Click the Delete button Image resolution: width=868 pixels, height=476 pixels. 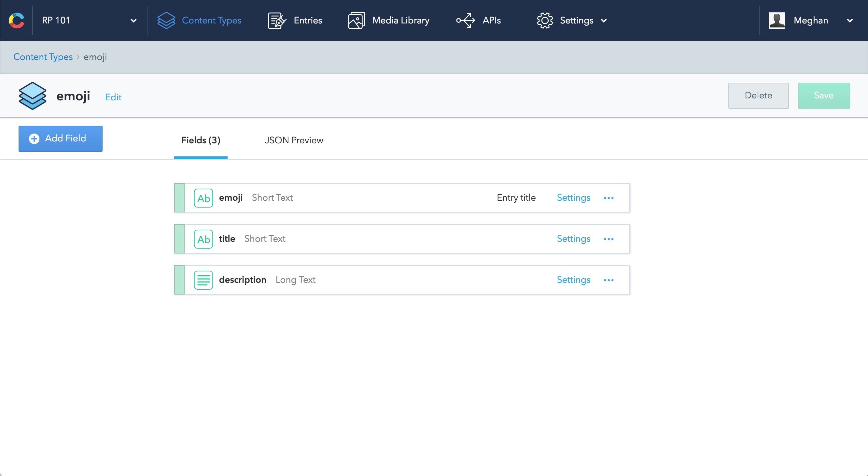point(758,95)
